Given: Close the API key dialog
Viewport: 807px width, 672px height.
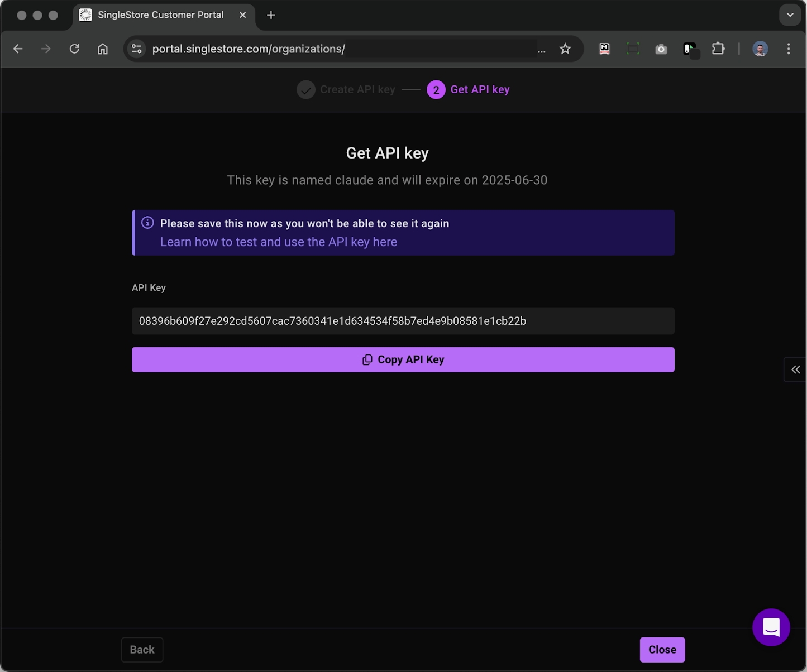Looking at the screenshot, I should pos(662,650).
